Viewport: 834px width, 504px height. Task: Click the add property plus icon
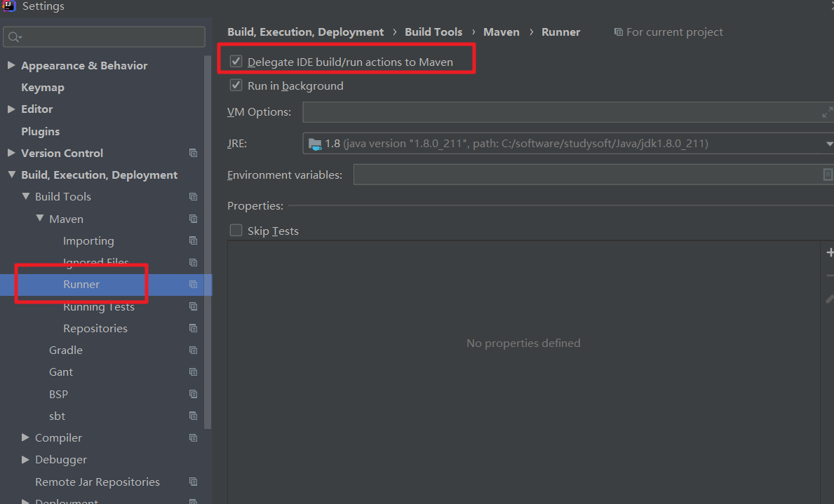pos(830,252)
